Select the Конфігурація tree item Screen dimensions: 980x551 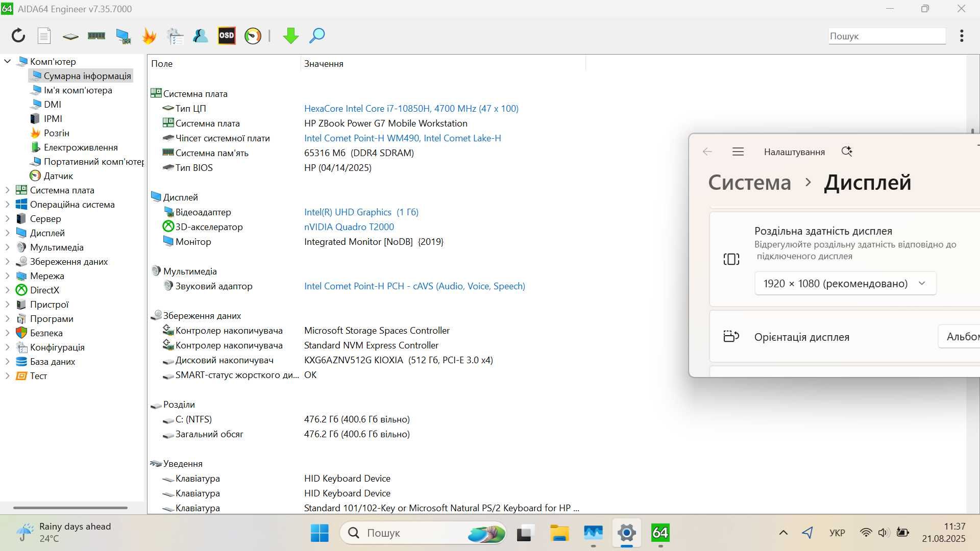click(x=57, y=347)
